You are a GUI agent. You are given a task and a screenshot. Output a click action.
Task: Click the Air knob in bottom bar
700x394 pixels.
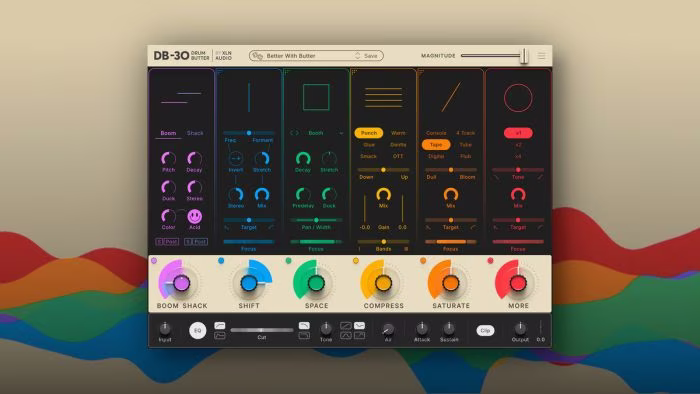tap(388, 329)
